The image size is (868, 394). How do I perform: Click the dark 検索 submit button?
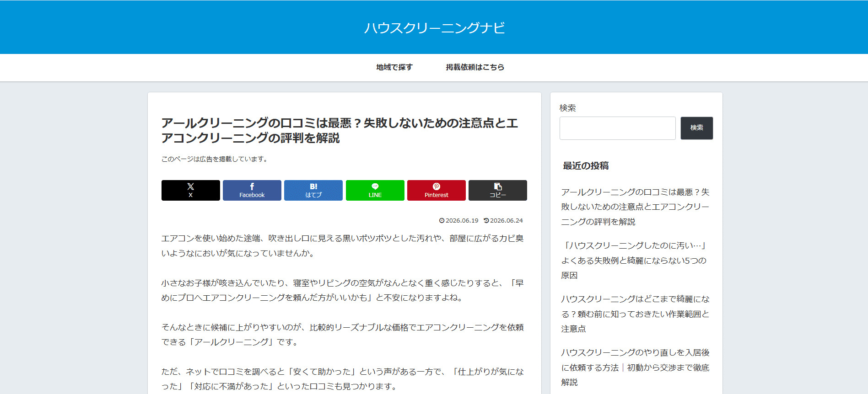[696, 128]
